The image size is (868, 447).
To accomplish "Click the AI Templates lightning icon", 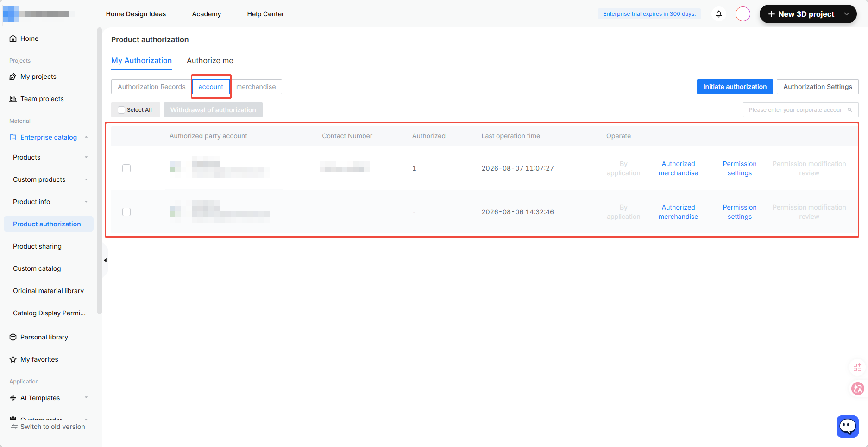I will click(13, 398).
